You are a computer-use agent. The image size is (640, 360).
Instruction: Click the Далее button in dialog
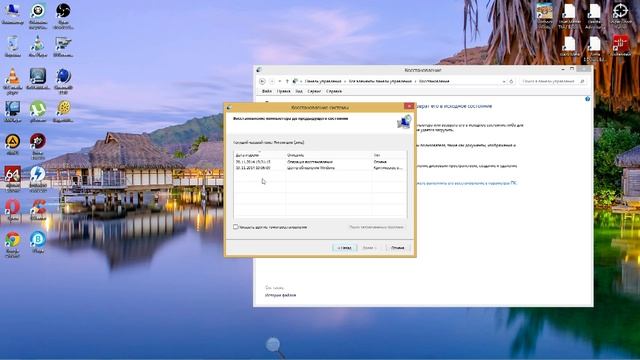click(x=369, y=248)
